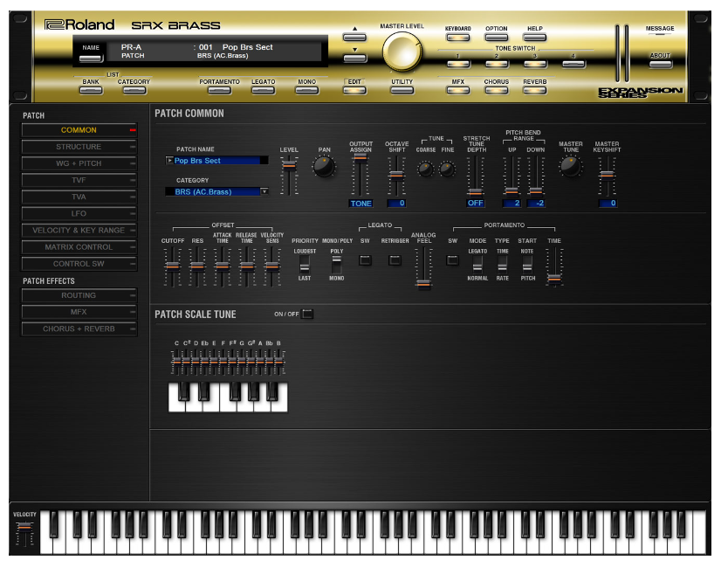This screenshot has height=567, width=728.
Task: Open the CHORUS + REVERB page
Action: (x=79, y=329)
